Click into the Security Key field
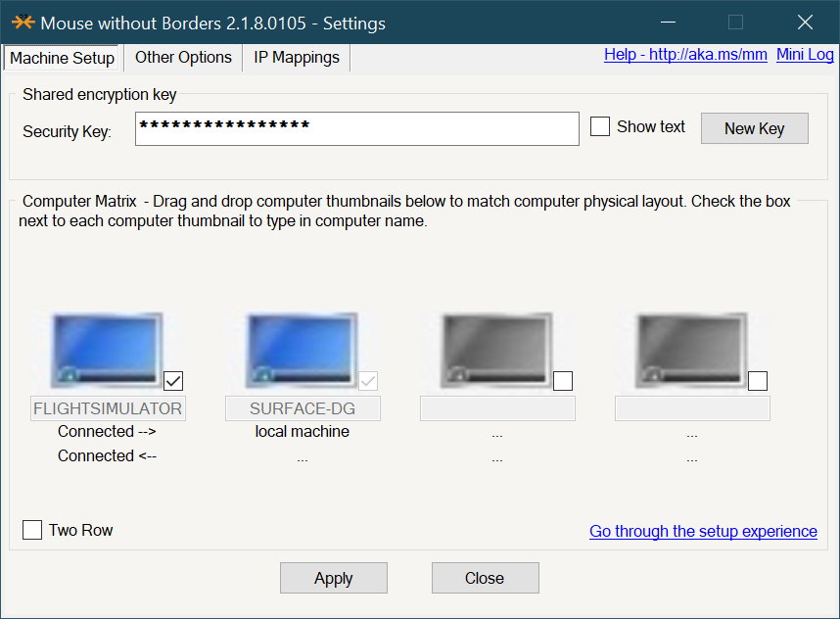 356,128
